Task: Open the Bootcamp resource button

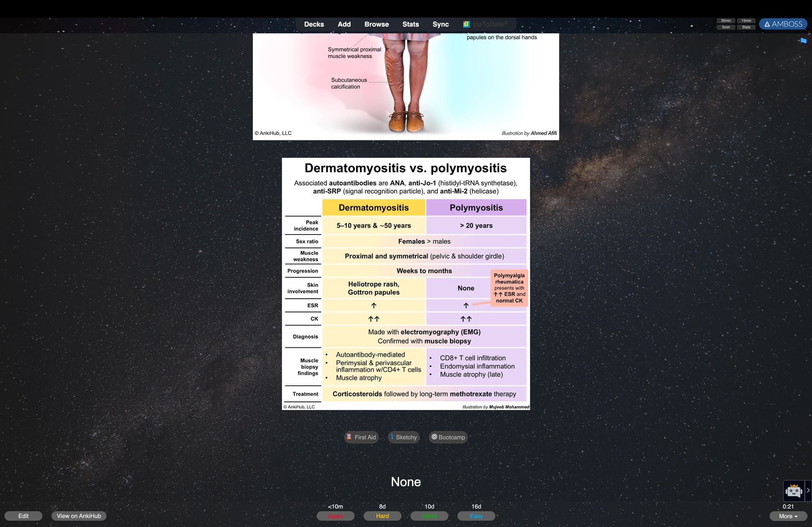Action: coord(448,437)
